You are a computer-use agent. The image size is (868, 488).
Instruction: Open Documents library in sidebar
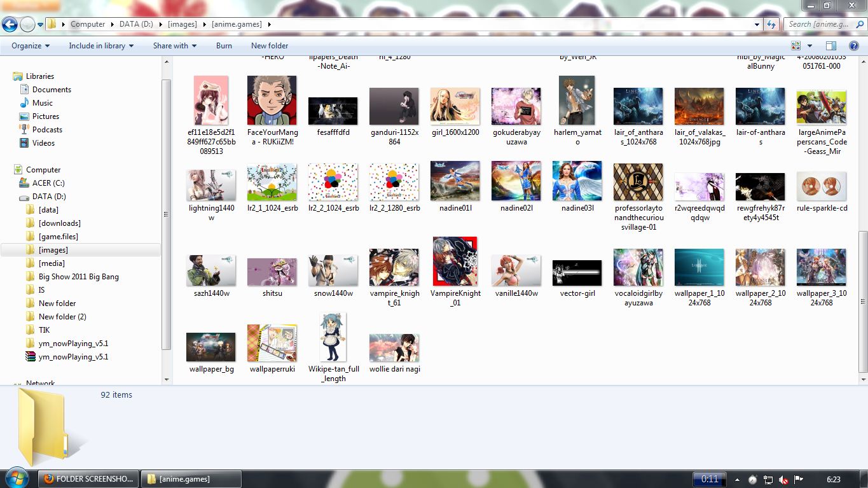[x=52, y=90]
